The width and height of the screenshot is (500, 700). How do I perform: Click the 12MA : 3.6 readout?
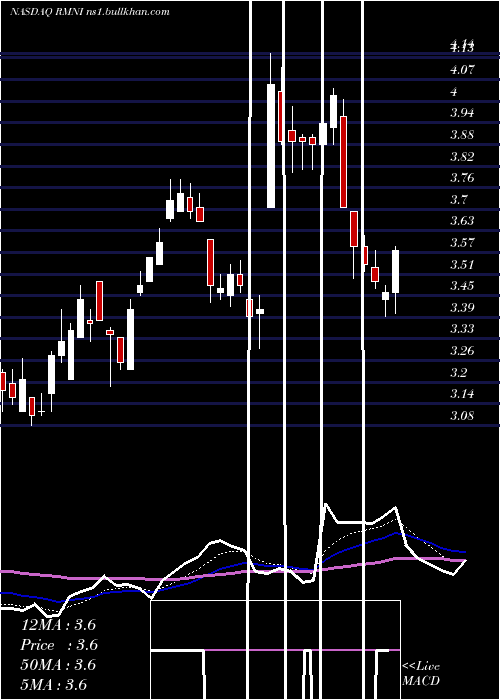click(x=58, y=625)
